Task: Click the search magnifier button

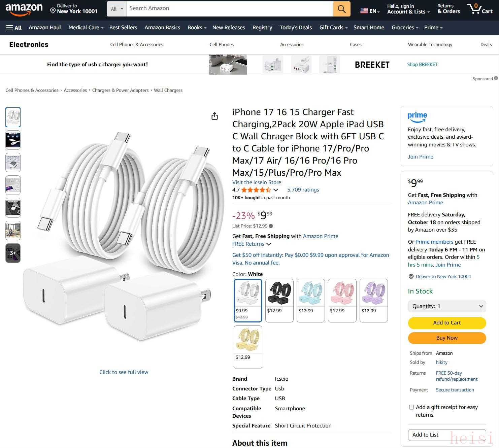Action: point(341,9)
